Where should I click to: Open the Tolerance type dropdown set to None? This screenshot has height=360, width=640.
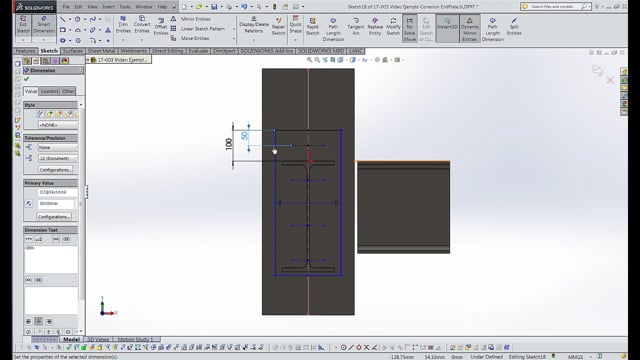(x=58, y=147)
